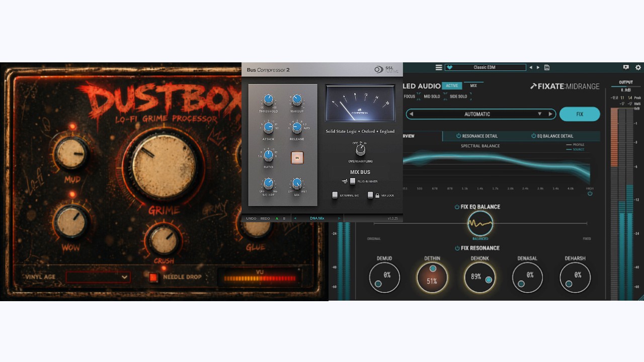Open the Classic EDM preset list

click(485, 67)
